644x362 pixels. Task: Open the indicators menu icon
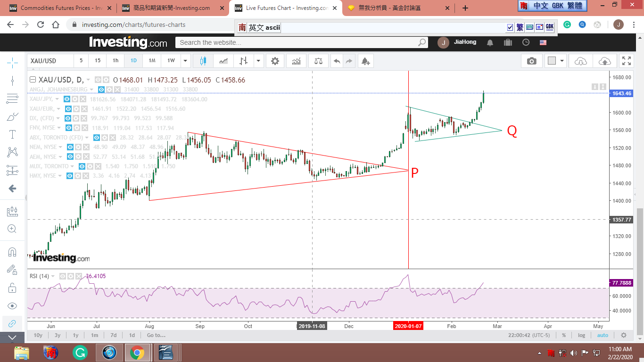[x=297, y=61]
